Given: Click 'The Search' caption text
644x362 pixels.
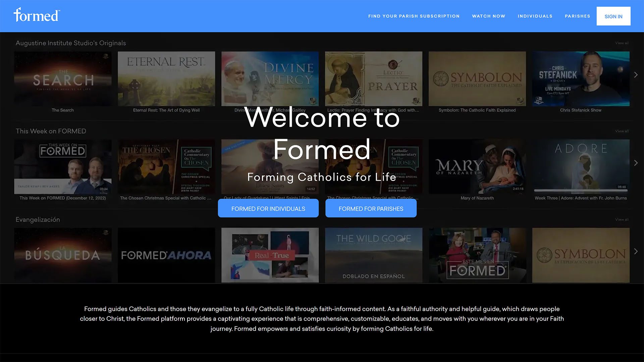Looking at the screenshot, I should pyautogui.click(x=63, y=110).
